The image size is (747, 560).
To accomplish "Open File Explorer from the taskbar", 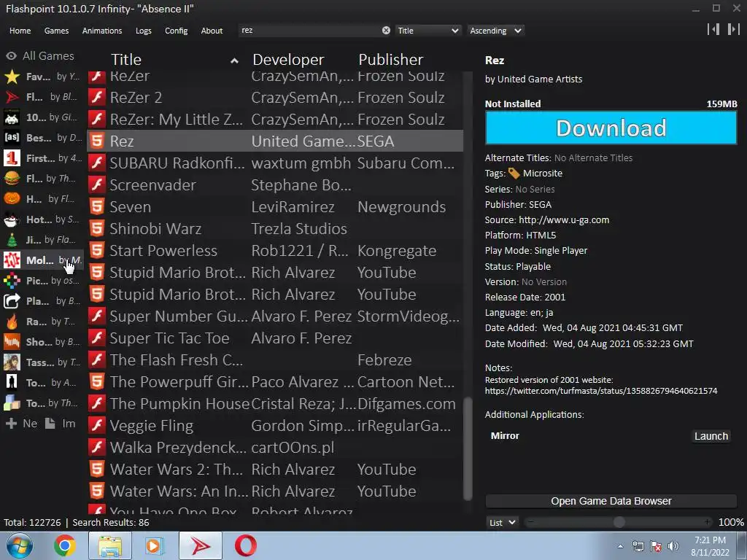I will click(x=110, y=545).
